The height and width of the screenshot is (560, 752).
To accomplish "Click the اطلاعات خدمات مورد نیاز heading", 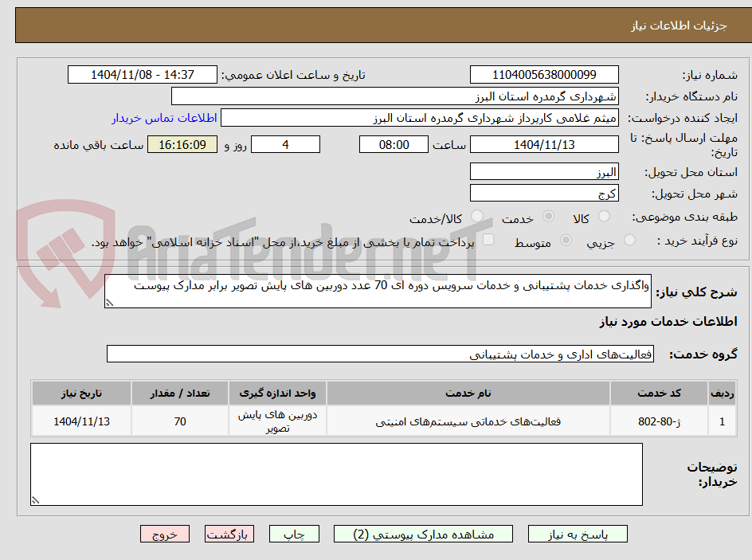I will [668, 321].
